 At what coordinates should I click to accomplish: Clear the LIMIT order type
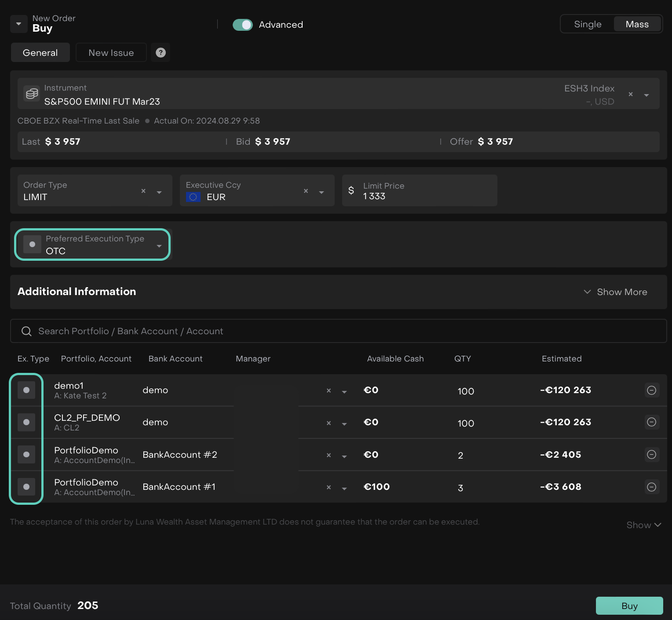point(143,191)
